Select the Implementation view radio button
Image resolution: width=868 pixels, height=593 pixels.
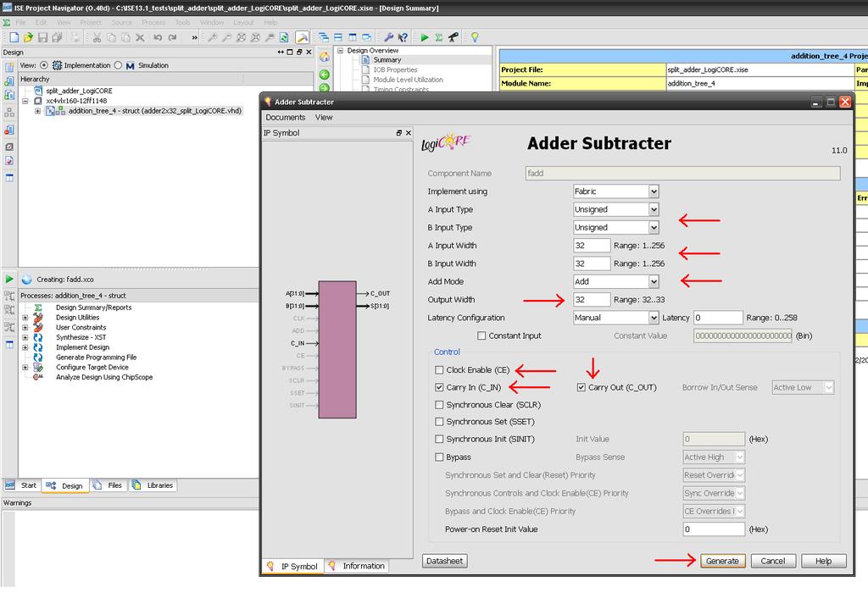tap(44, 65)
